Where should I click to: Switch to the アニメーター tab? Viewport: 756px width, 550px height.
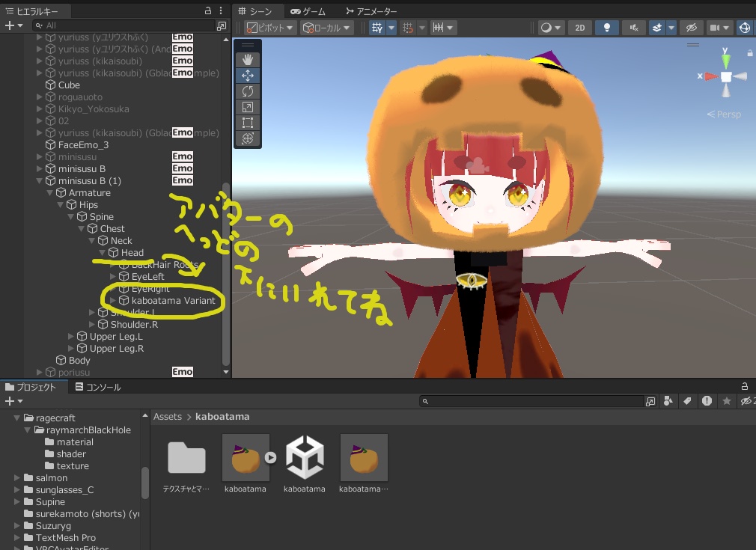click(371, 11)
